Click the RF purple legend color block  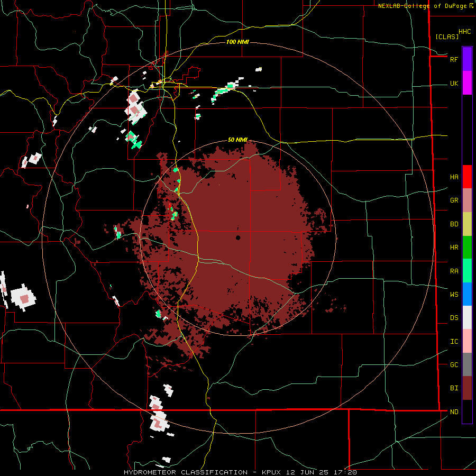467,59
